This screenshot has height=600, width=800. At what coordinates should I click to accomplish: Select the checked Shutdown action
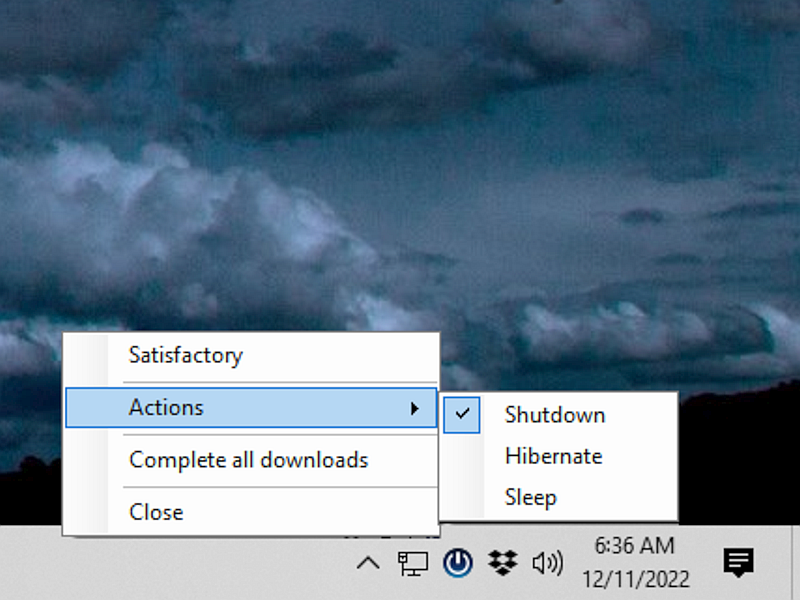(x=559, y=415)
